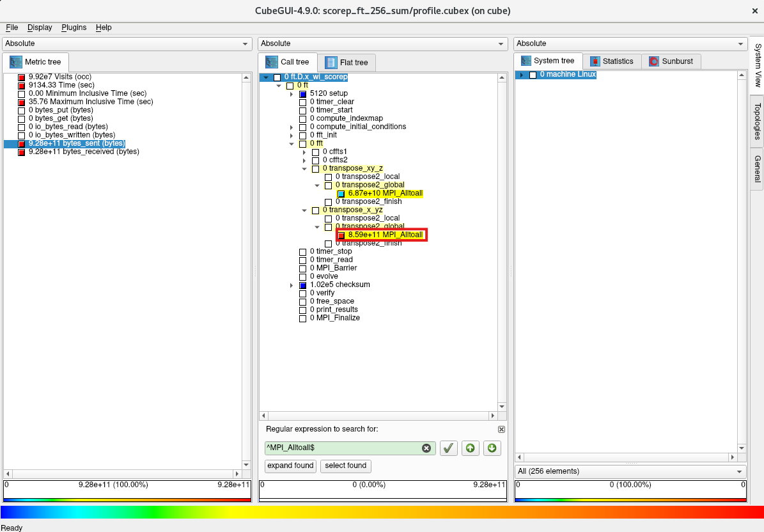Close the search panel with X icon
Screen dimensions: 764x532
point(501,429)
